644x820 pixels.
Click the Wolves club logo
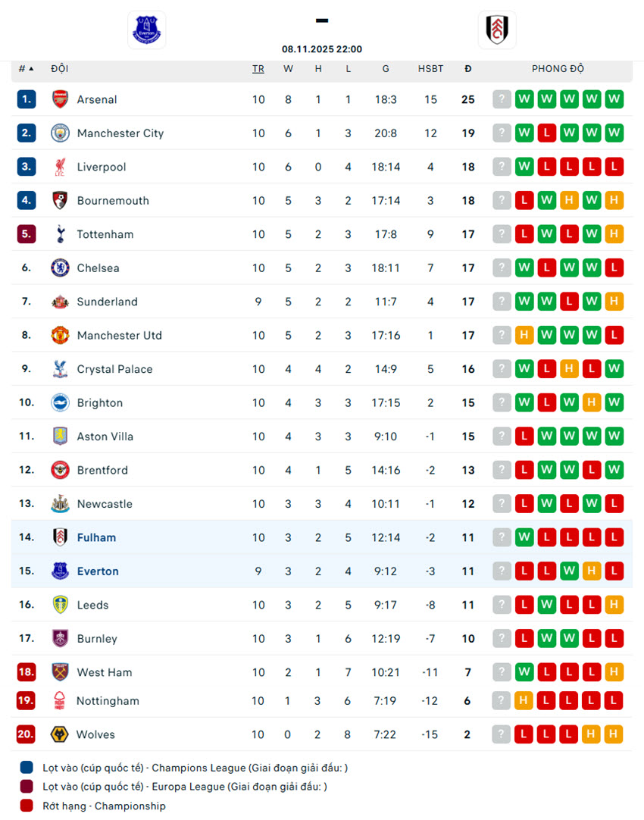pyautogui.click(x=60, y=734)
